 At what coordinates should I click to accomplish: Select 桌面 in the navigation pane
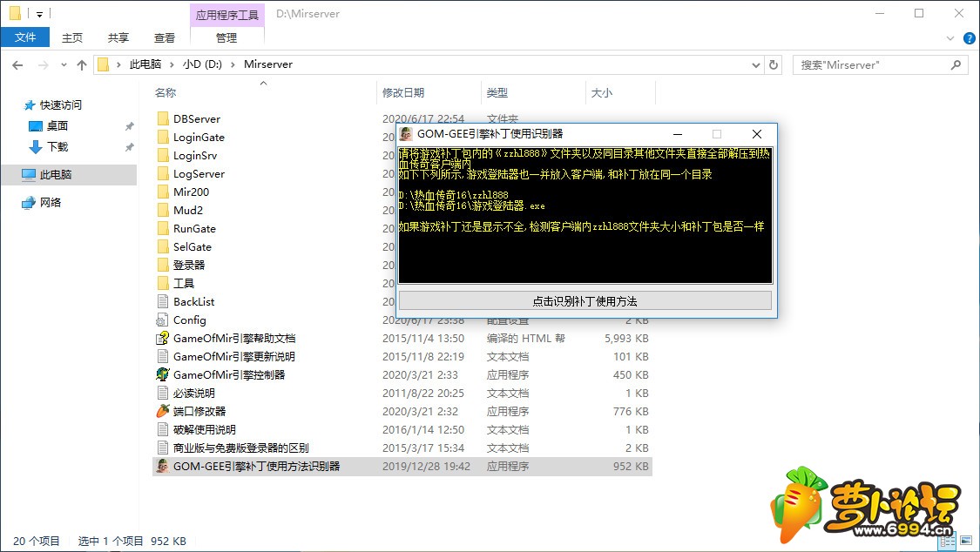click(x=57, y=126)
